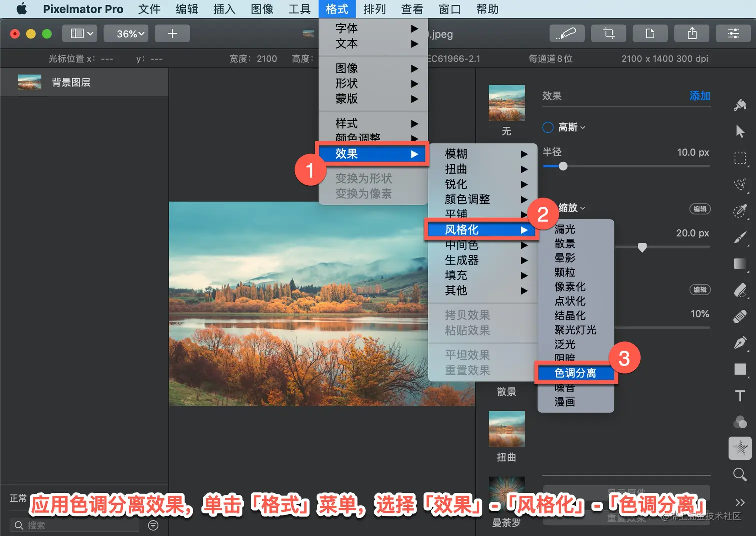Click the Effects tool icon

pos(740,448)
